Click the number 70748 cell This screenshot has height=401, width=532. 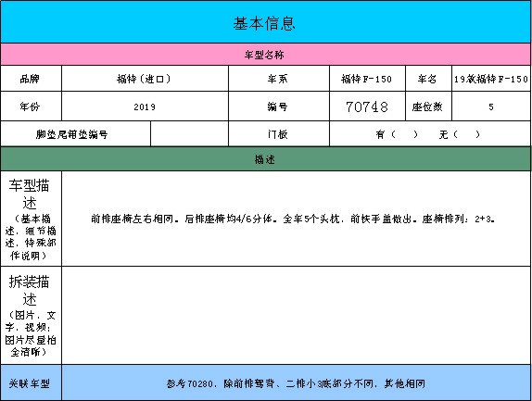coord(367,107)
